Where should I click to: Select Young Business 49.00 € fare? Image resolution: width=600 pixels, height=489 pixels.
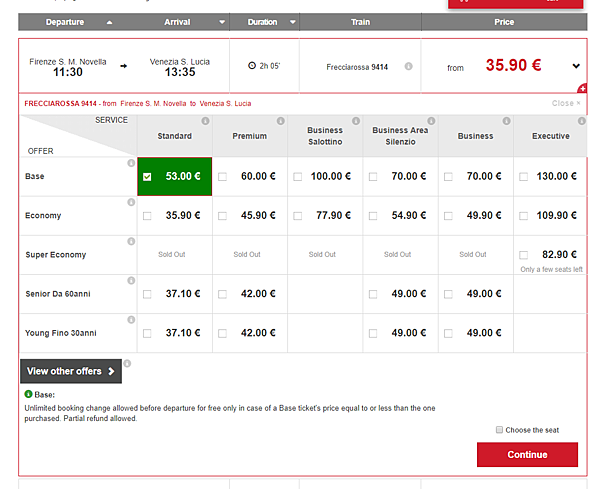448,334
